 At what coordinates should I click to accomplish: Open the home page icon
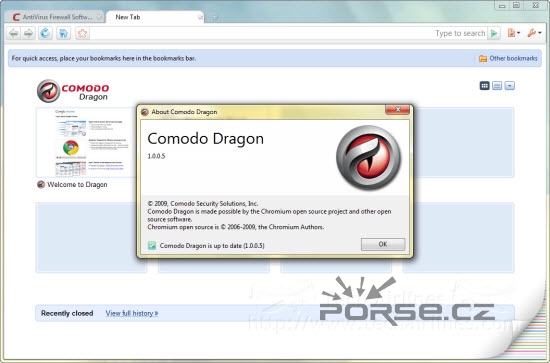click(x=63, y=33)
